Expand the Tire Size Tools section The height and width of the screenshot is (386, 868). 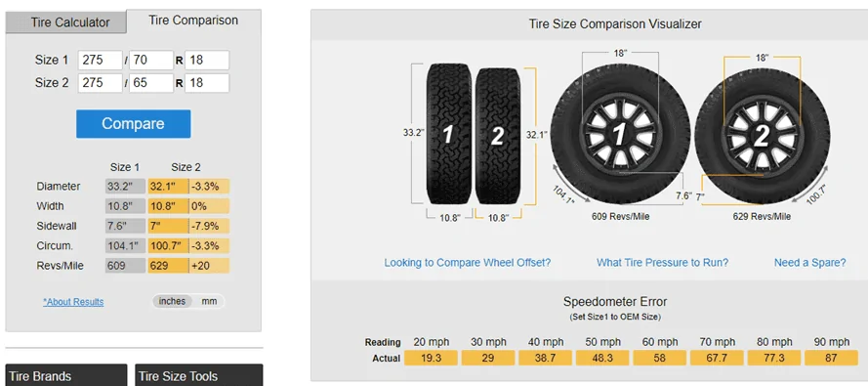[199, 375]
